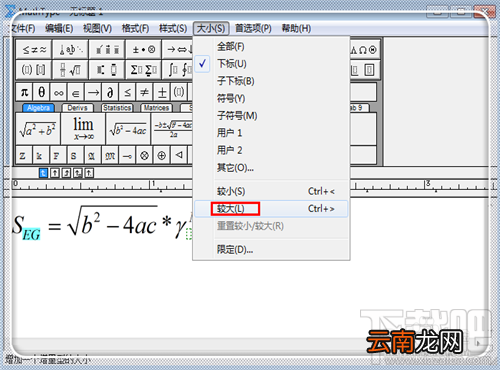Insert the element-of (∈) symbol
This screenshot has width=500, height=370.
(x=76, y=92)
